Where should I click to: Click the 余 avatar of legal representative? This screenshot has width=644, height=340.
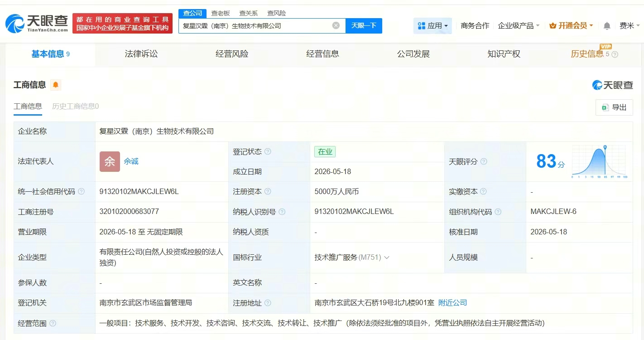point(110,161)
